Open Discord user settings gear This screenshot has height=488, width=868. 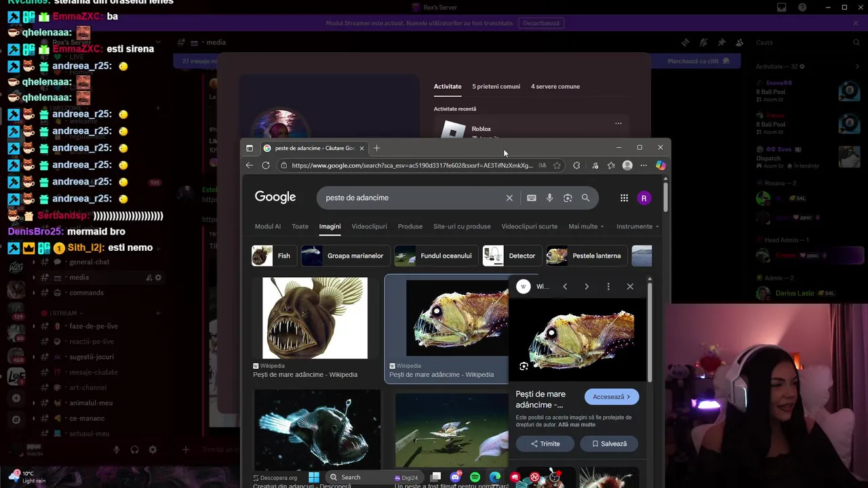[x=153, y=449]
